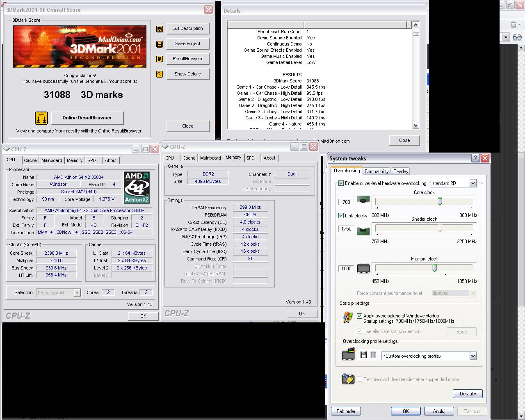Open the Processor #1 selection dropdown

[77, 293]
